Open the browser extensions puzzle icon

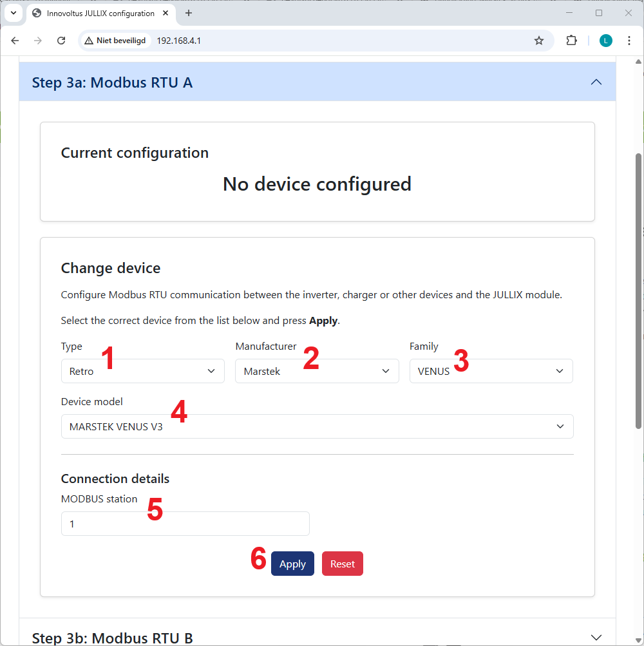[x=571, y=41]
